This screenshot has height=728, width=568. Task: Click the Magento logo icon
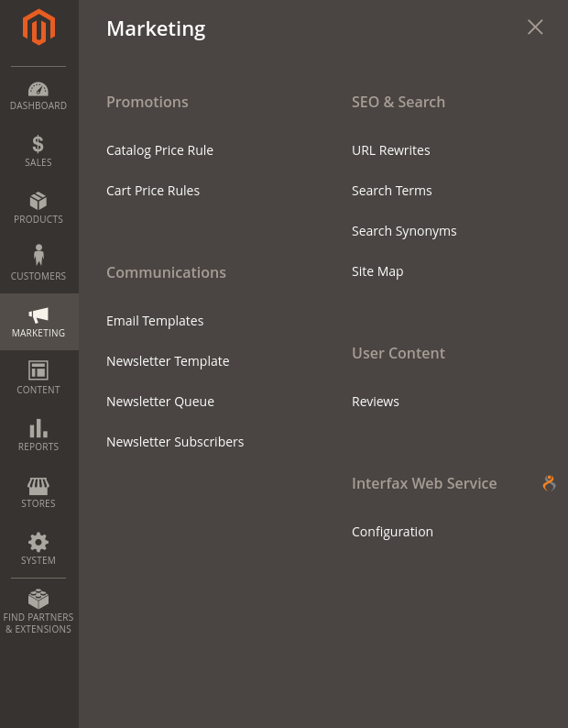(x=39, y=27)
